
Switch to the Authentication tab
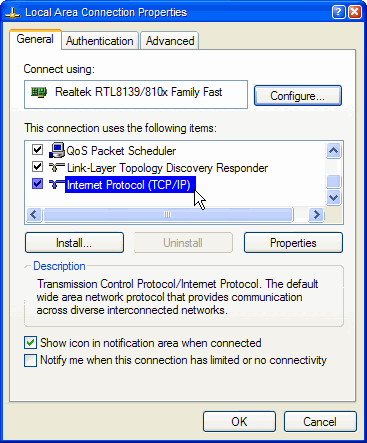pyautogui.click(x=100, y=41)
